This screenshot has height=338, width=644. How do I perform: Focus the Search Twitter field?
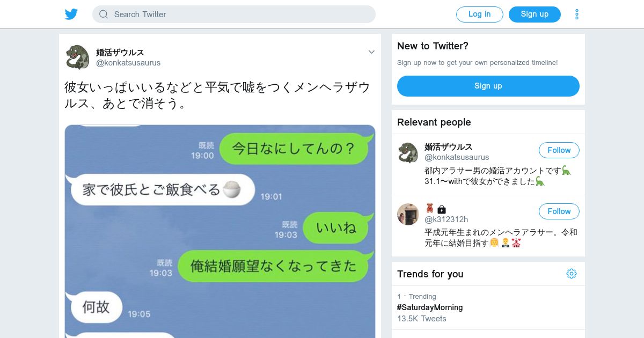[x=234, y=14]
